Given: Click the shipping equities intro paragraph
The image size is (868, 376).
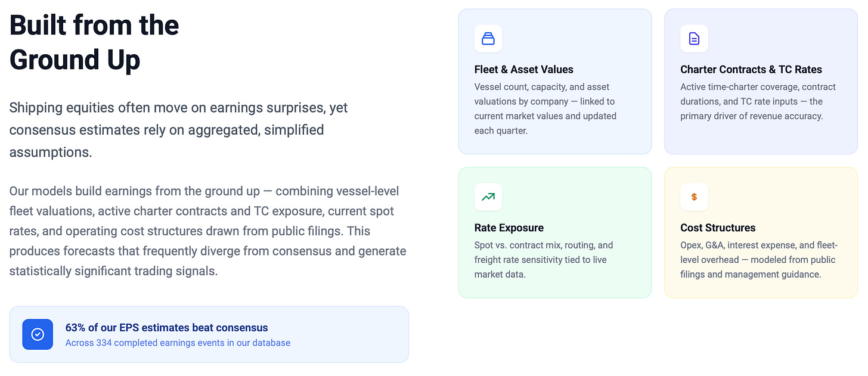Looking at the screenshot, I should point(179,130).
